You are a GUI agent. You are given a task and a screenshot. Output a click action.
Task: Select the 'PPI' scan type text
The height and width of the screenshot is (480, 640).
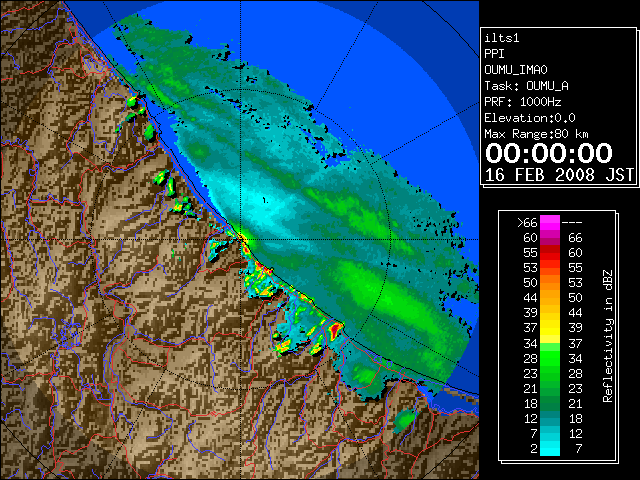(x=494, y=54)
